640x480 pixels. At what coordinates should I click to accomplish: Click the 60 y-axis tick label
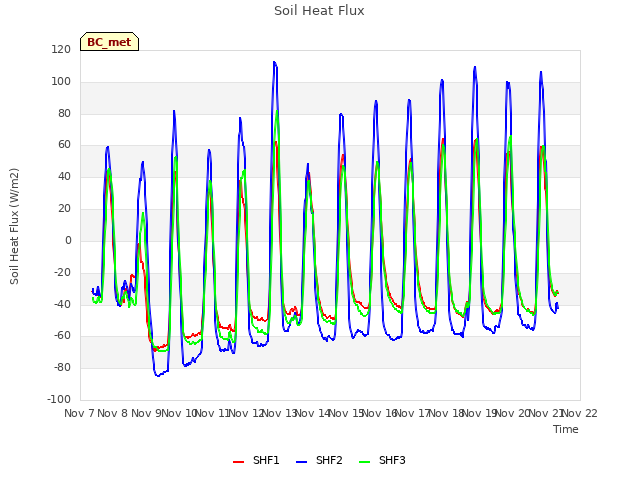tap(64, 144)
